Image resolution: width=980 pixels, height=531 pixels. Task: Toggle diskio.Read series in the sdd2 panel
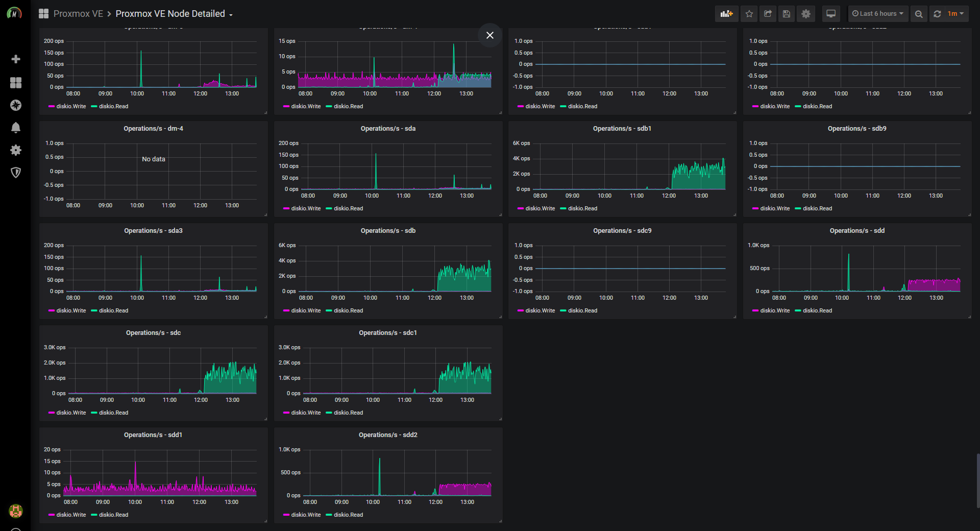[x=348, y=515]
